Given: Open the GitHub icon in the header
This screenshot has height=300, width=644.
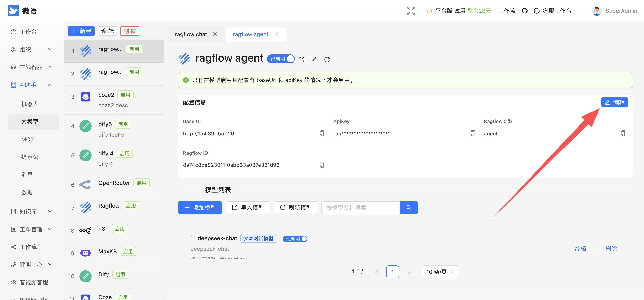Looking at the screenshot, I should pos(525,11).
